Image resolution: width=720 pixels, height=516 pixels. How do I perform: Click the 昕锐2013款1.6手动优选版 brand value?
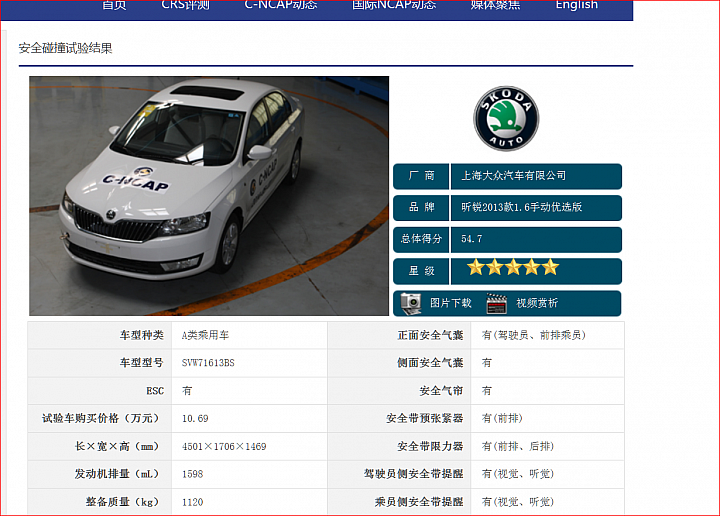coord(522,207)
